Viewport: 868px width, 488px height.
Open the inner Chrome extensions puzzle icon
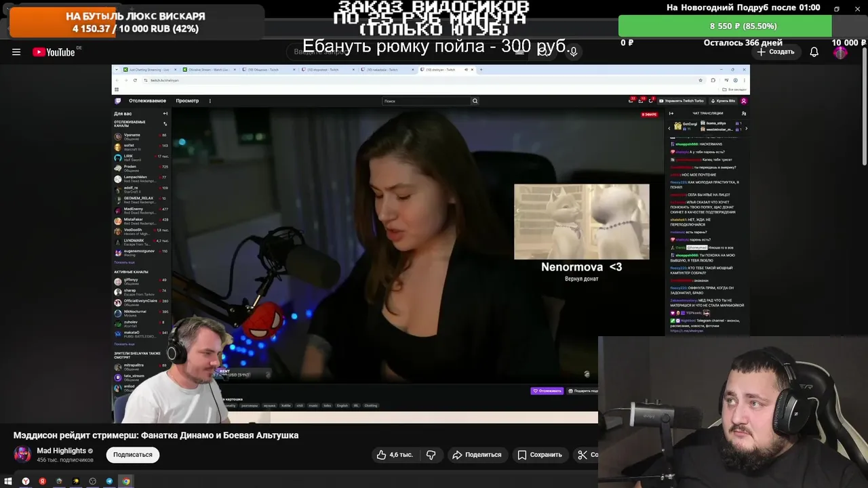point(713,80)
